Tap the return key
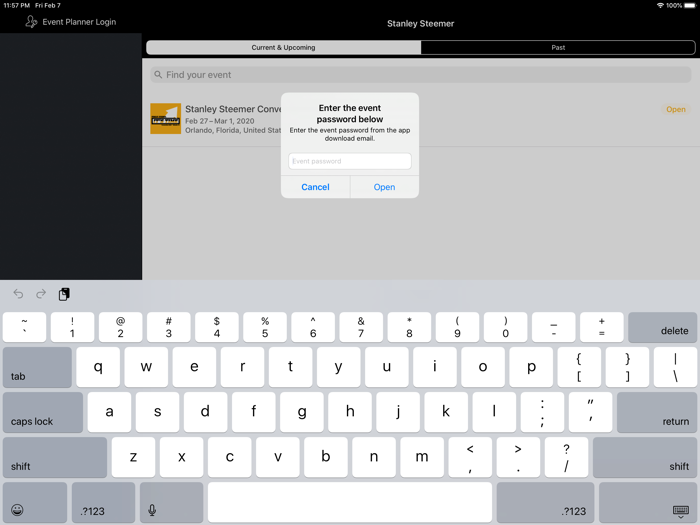Image resolution: width=700 pixels, height=525 pixels. point(657,412)
